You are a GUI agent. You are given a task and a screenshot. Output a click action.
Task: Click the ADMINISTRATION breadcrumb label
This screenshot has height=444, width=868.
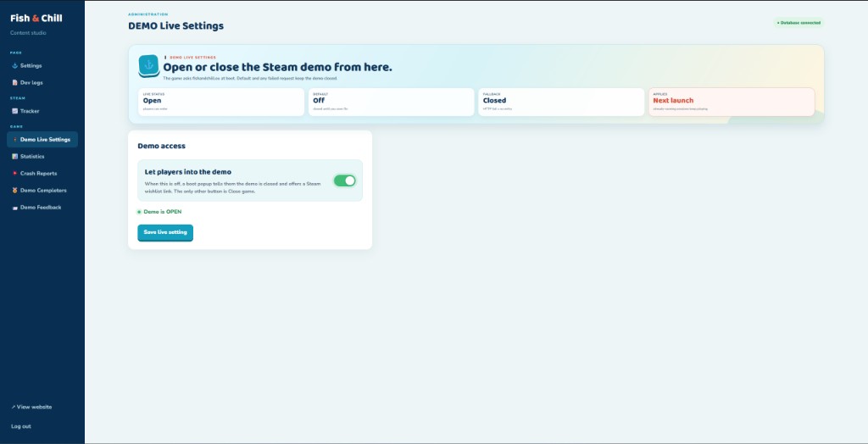[147, 14]
